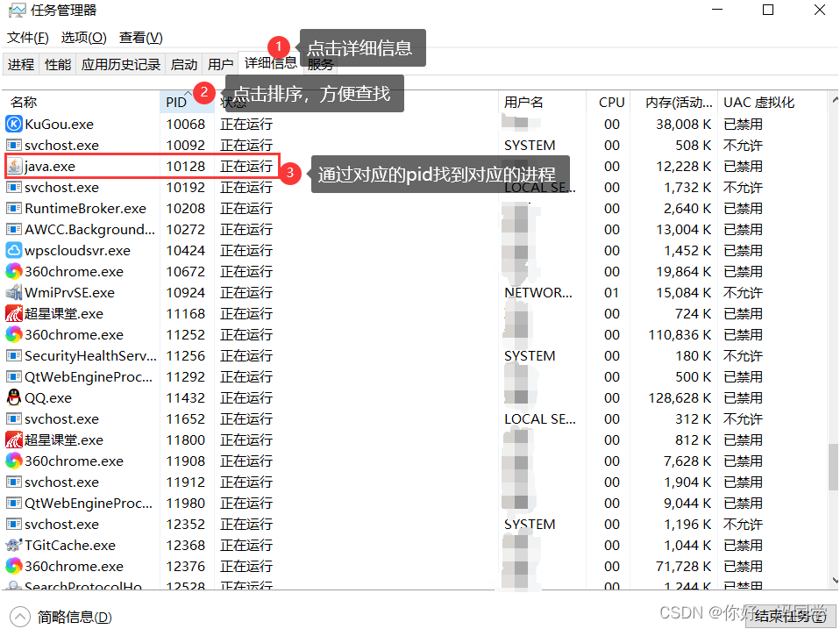The height and width of the screenshot is (629, 840).
Task: Click icon of 360chrome.exe PID 10672
Action: [13, 272]
